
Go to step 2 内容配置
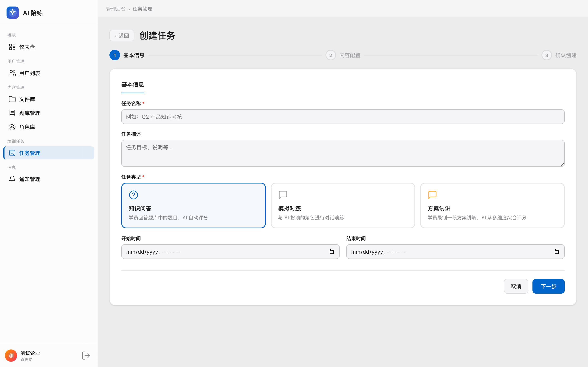tap(343, 55)
